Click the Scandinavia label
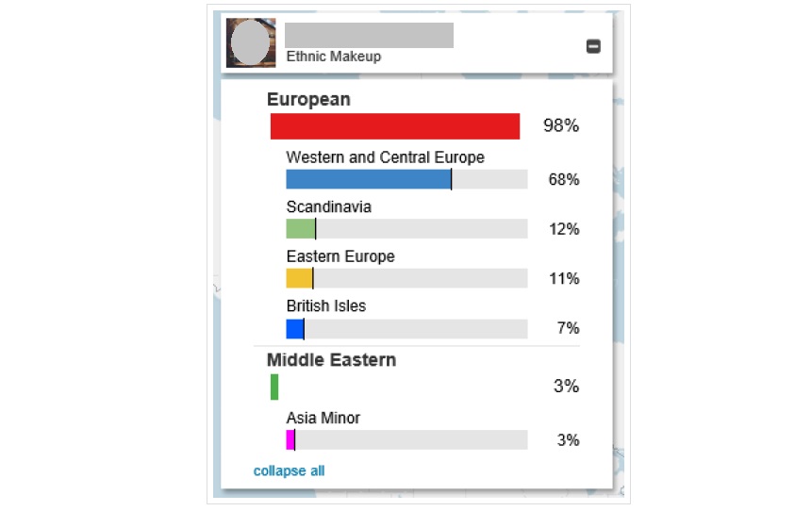The width and height of the screenshot is (812, 511). point(329,207)
